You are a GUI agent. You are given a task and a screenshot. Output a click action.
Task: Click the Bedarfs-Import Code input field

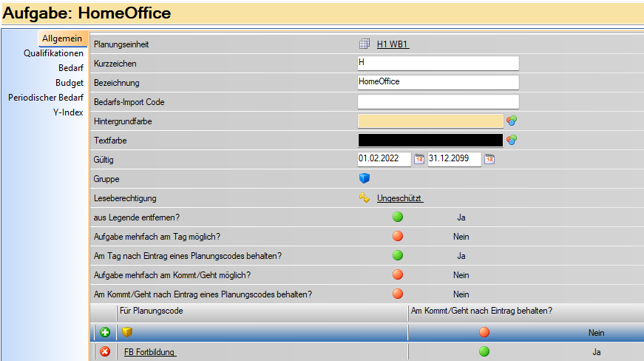pyautogui.click(x=438, y=101)
